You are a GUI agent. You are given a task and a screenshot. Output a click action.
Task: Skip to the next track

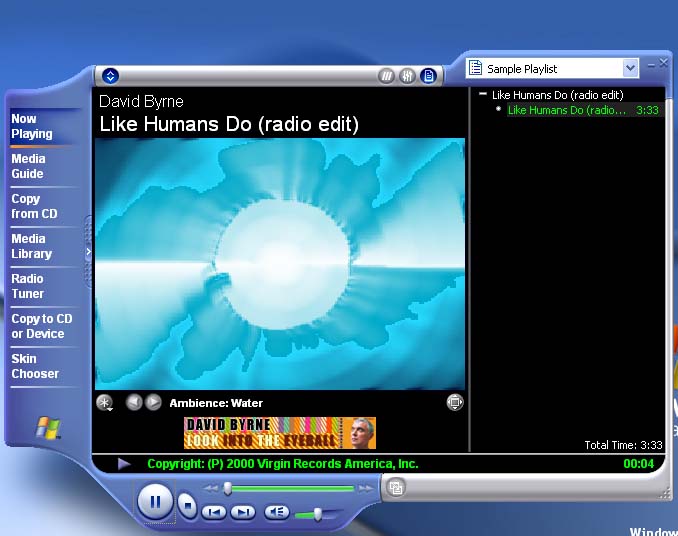tap(243, 512)
